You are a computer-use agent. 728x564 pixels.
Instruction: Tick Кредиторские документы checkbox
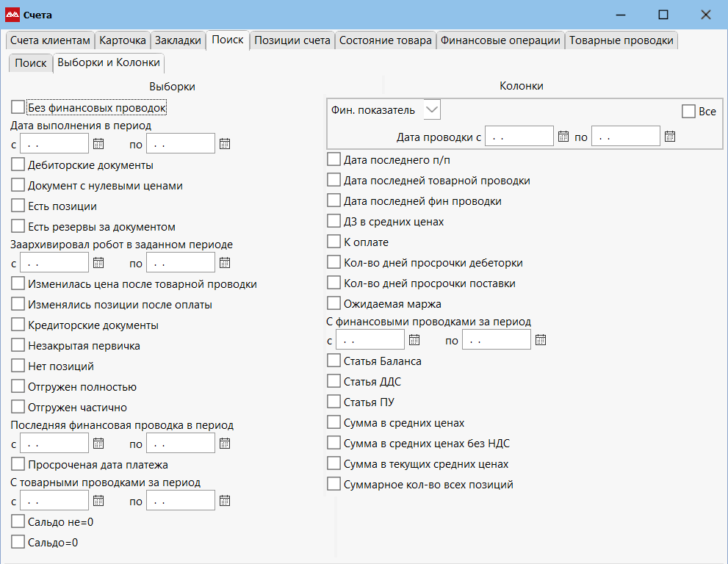coord(18,325)
